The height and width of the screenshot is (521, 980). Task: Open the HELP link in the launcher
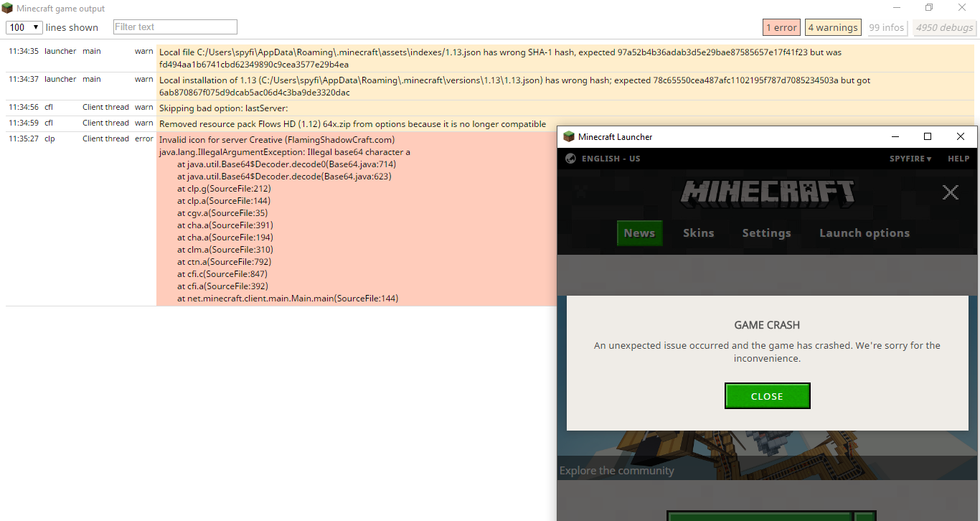[x=958, y=159]
